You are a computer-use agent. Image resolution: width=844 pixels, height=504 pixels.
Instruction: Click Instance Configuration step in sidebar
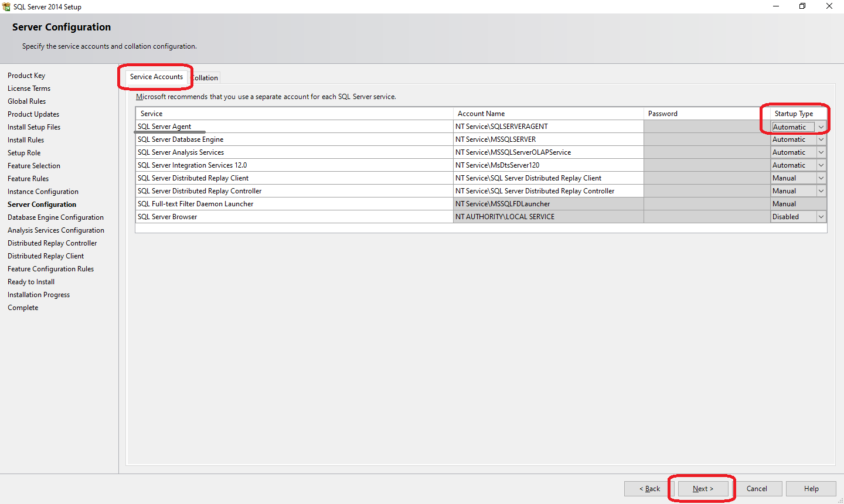[x=43, y=192]
